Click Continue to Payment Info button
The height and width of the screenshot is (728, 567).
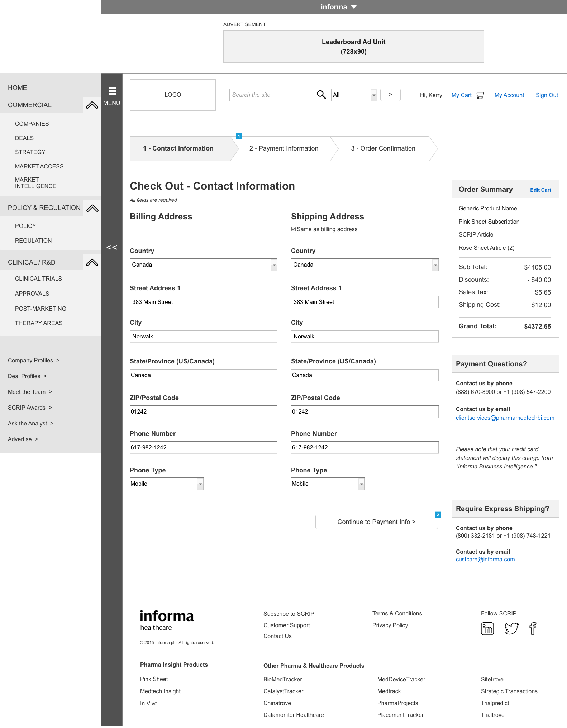click(x=376, y=522)
